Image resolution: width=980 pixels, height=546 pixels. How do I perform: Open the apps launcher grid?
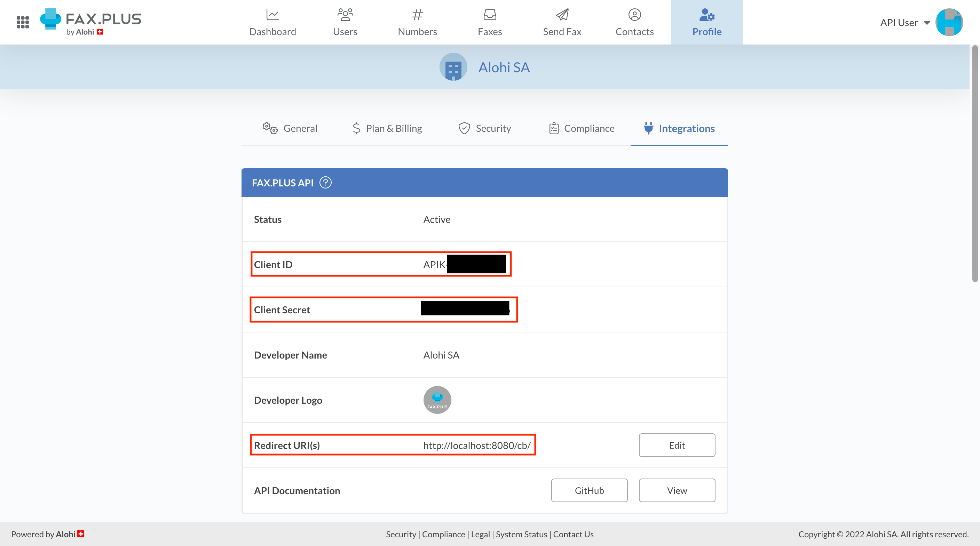click(23, 22)
